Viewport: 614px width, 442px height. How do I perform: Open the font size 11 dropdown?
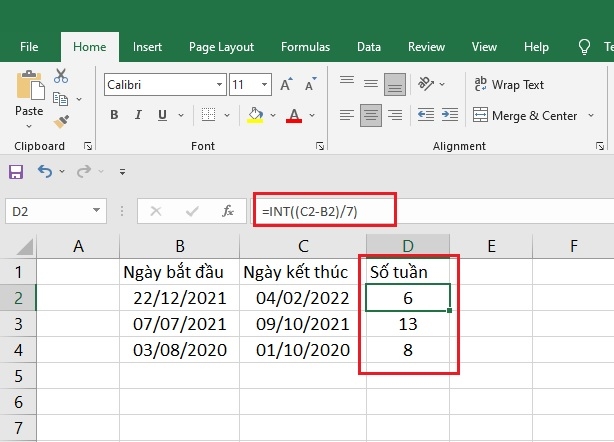click(x=265, y=85)
